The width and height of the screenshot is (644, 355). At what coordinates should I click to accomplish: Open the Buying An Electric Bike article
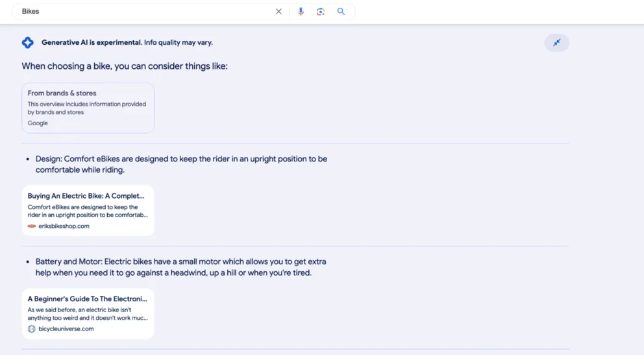coord(86,196)
